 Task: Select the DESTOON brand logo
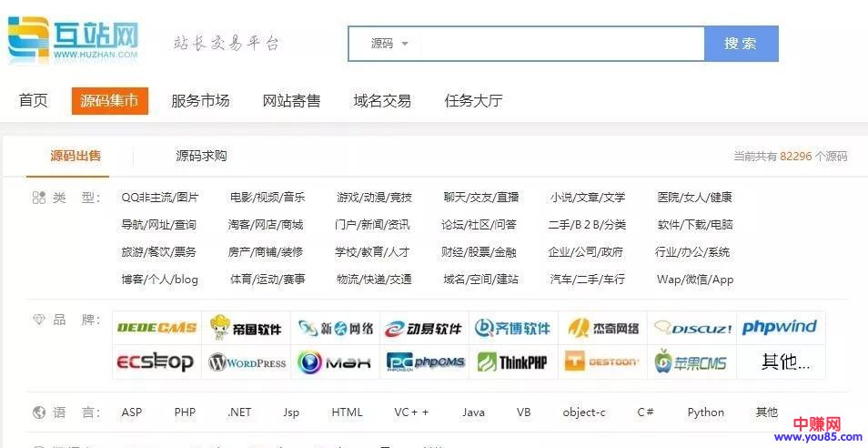(x=602, y=362)
